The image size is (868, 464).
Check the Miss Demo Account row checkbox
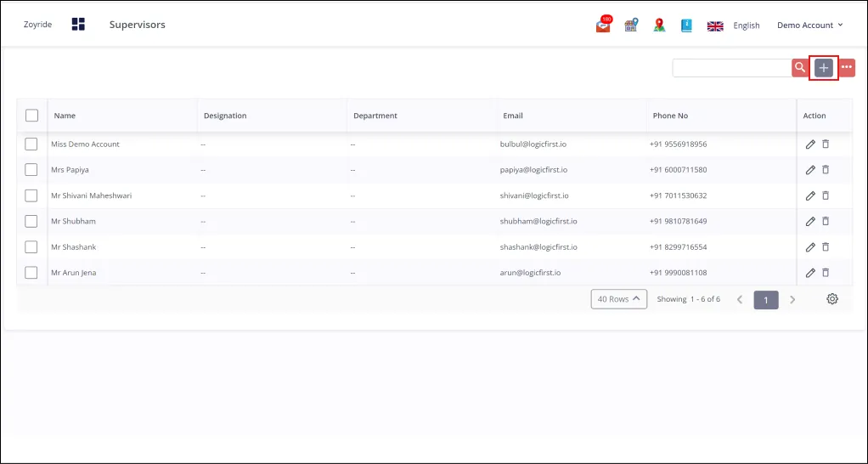tap(31, 144)
